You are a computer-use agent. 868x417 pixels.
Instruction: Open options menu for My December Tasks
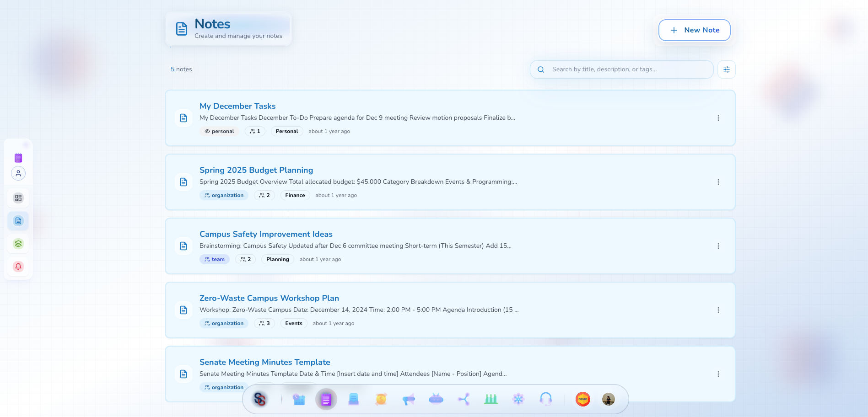pos(718,118)
